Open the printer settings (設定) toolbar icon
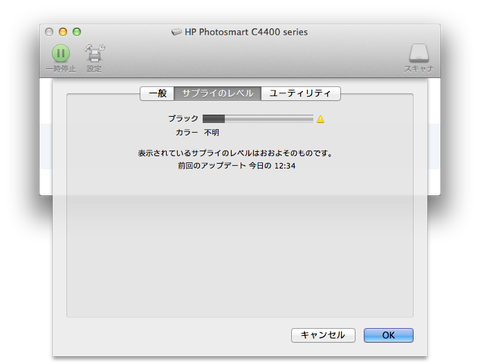Screen dimensions: 480x364 tap(94, 53)
